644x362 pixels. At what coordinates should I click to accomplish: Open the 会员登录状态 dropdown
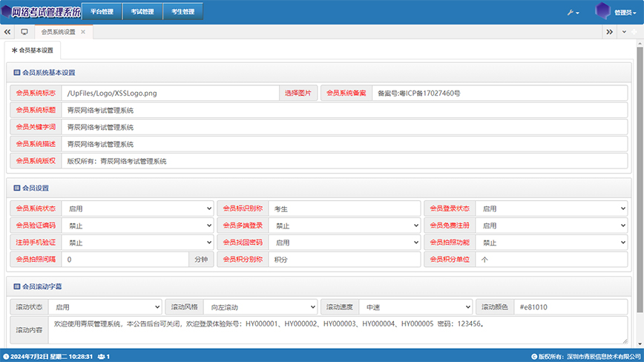click(x=551, y=209)
